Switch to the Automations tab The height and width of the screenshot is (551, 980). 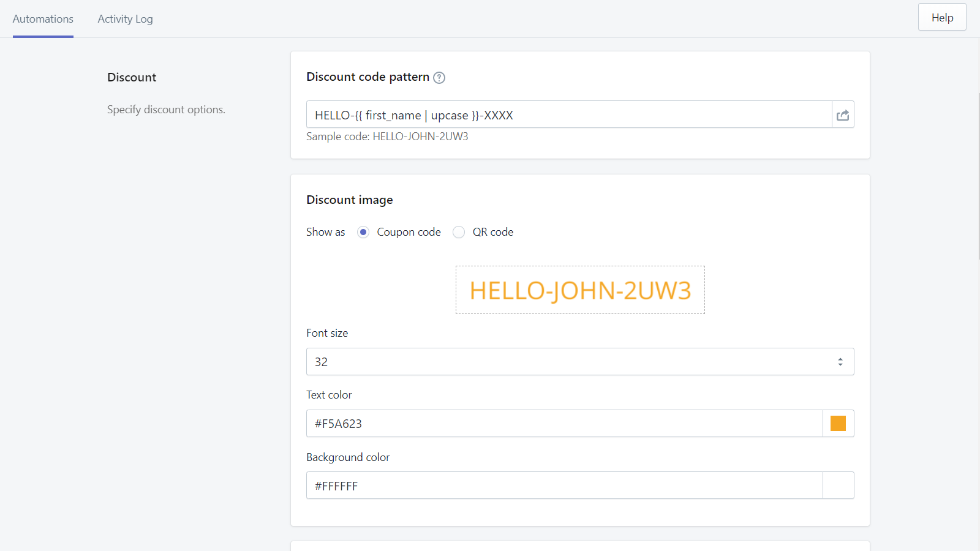[x=42, y=19]
